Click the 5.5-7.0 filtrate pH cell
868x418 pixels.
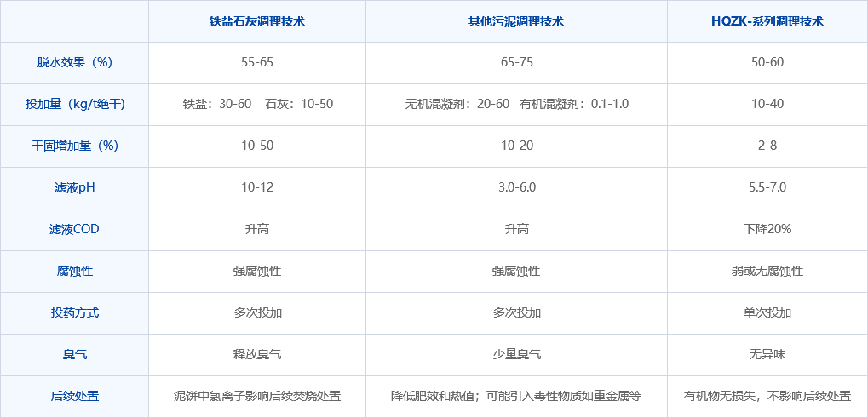pyautogui.click(x=767, y=188)
